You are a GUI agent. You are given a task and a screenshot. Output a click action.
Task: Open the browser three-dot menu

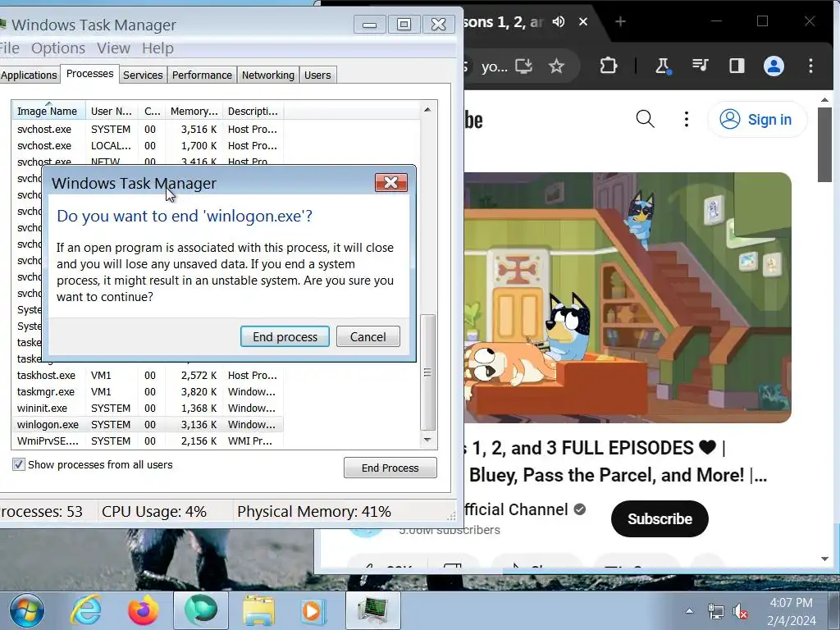click(810, 66)
